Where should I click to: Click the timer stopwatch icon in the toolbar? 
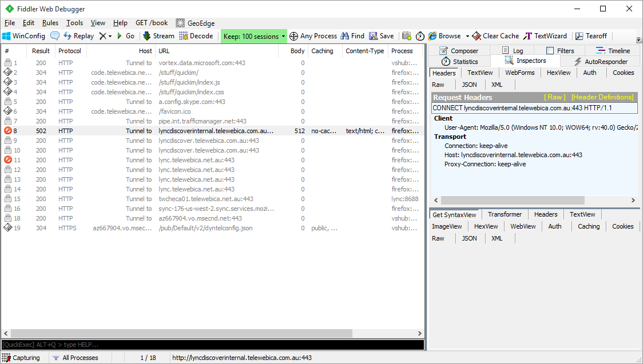(x=420, y=36)
